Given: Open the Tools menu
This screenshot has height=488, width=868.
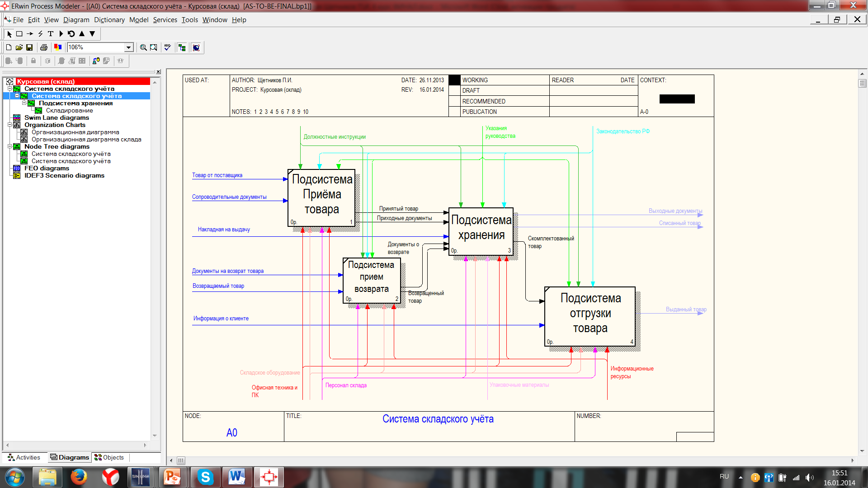Looking at the screenshot, I should pyautogui.click(x=190, y=20).
